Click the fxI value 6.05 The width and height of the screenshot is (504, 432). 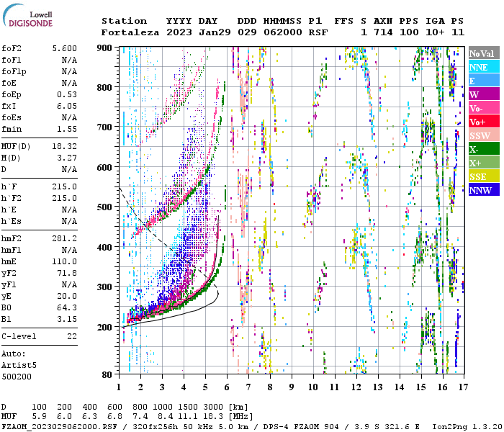click(x=67, y=106)
